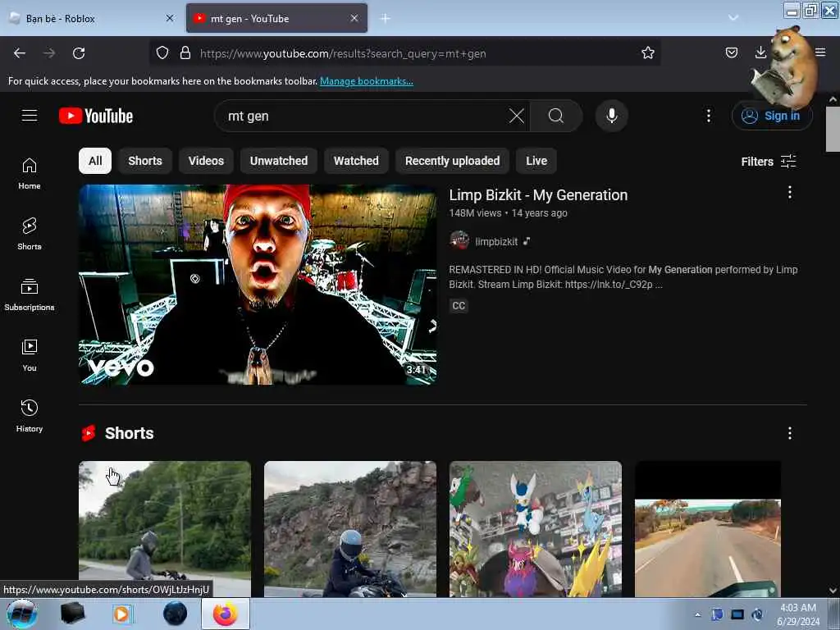The height and width of the screenshot is (630, 840).
Task: Click the scrollbar down arrow
Action: (x=833, y=591)
